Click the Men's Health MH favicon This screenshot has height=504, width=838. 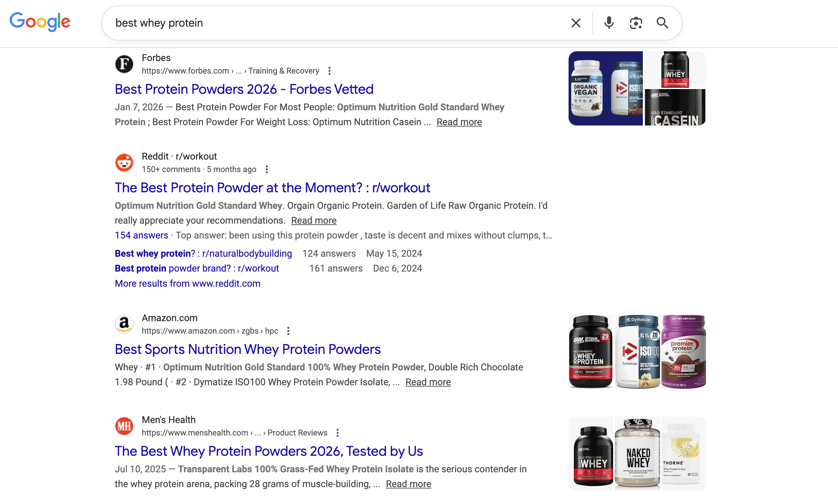coord(124,425)
